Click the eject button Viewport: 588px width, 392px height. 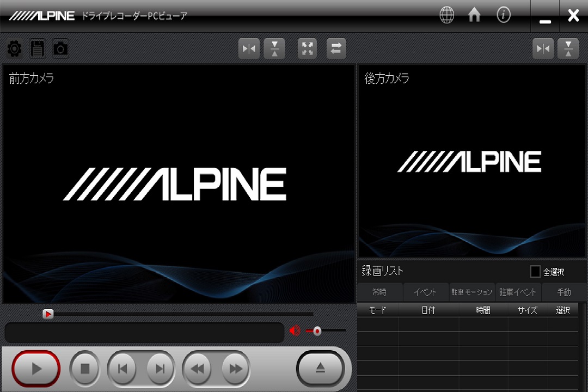[x=320, y=369]
